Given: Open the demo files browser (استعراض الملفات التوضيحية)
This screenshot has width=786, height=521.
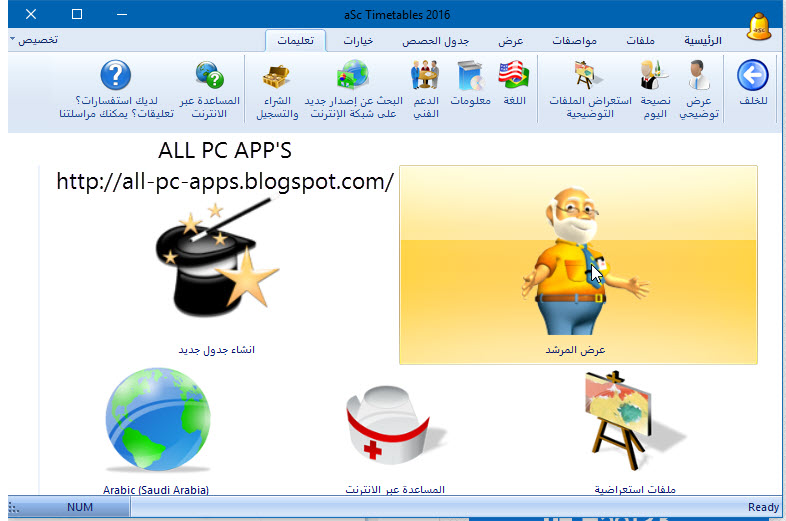Looking at the screenshot, I should (x=583, y=78).
